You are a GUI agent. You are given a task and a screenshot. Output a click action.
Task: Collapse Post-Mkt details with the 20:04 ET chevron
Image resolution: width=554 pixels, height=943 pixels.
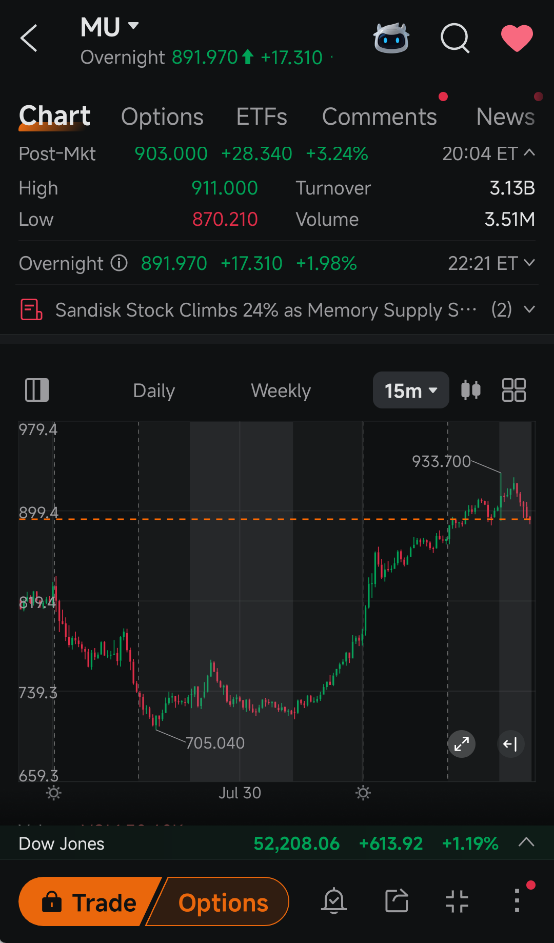click(x=529, y=153)
